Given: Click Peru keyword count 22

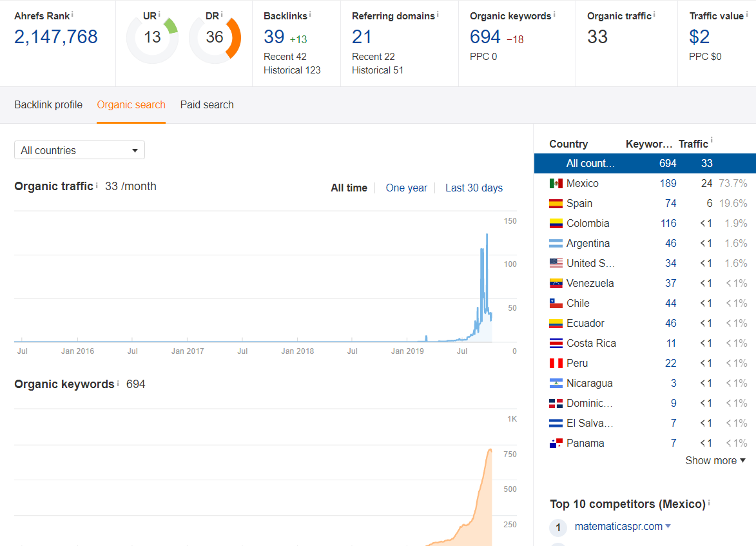Looking at the screenshot, I should pos(671,363).
